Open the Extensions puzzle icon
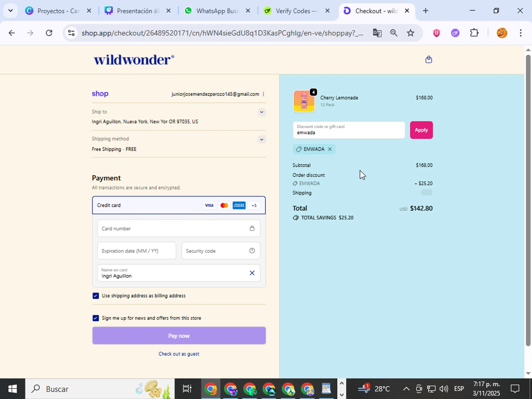The height and width of the screenshot is (399, 532). [x=474, y=33]
